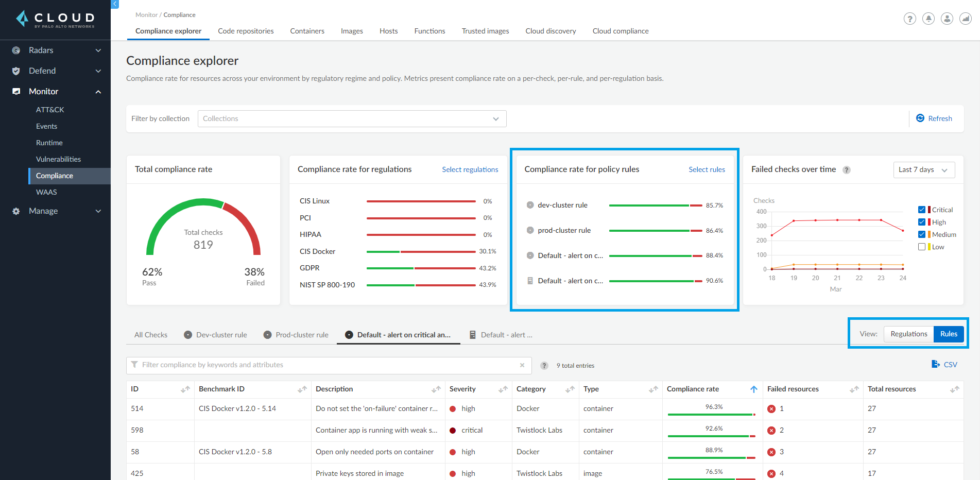980x480 pixels.
Task: Click the 96.3% compliance rate bar in row 514
Action: [x=712, y=414]
